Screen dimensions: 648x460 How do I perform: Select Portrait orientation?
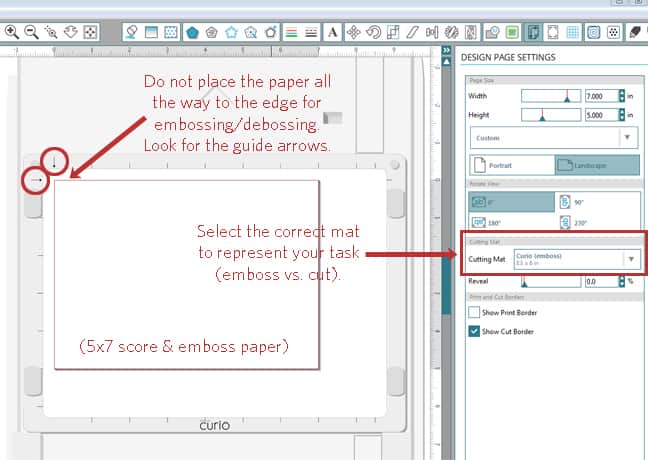[512, 165]
